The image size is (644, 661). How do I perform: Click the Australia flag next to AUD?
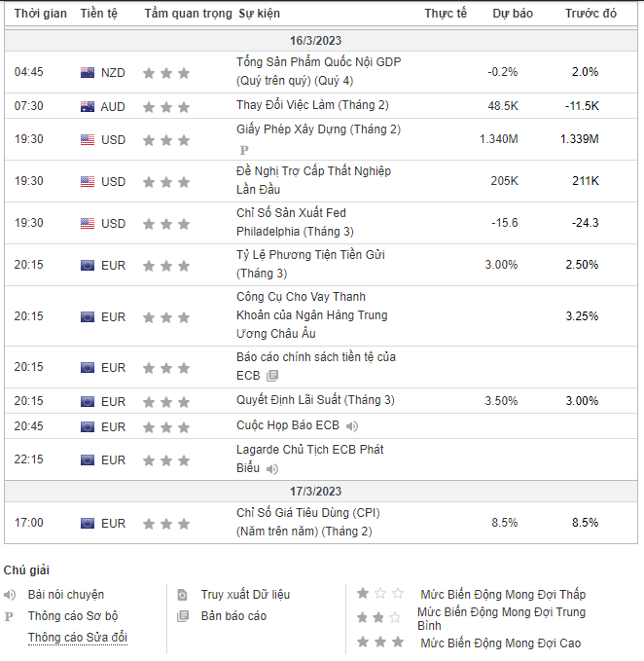88,106
